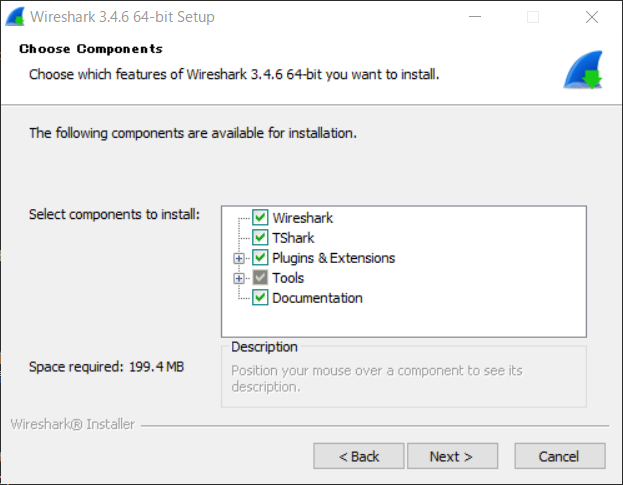Toggle the Tools component checkbox
This screenshot has height=485, width=623.
point(260,278)
